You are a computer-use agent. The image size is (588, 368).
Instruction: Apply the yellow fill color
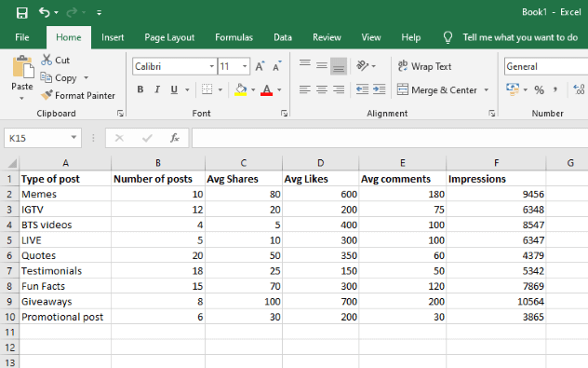coord(241,89)
